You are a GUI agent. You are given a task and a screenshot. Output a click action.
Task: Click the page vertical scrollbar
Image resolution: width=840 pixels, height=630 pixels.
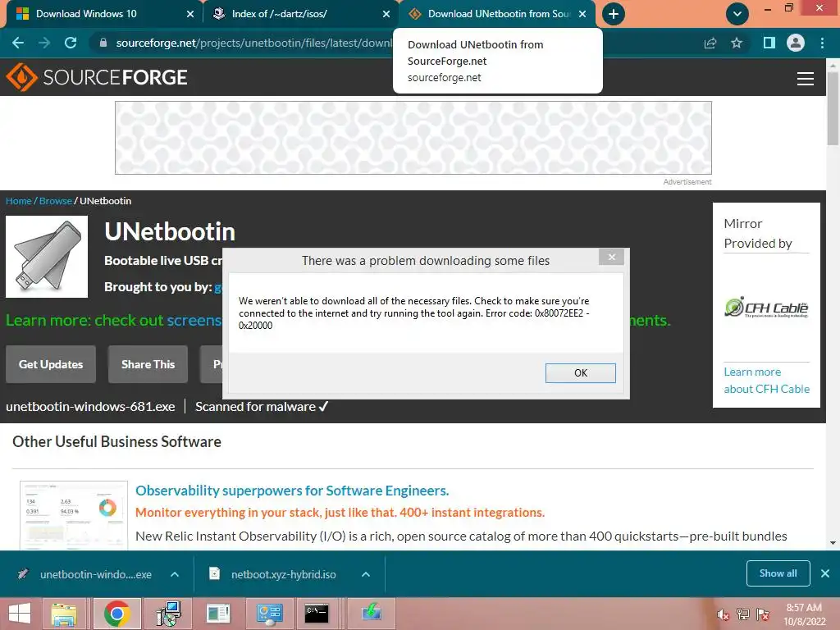pos(833,107)
